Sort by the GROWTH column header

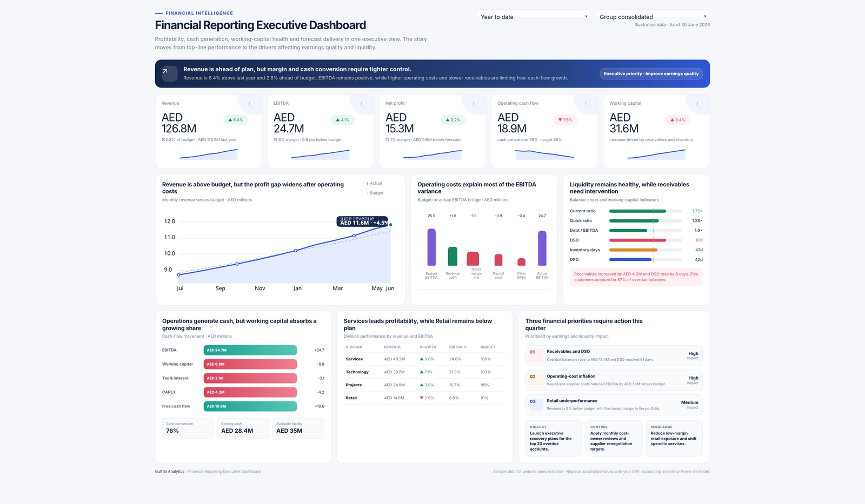[428, 347]
